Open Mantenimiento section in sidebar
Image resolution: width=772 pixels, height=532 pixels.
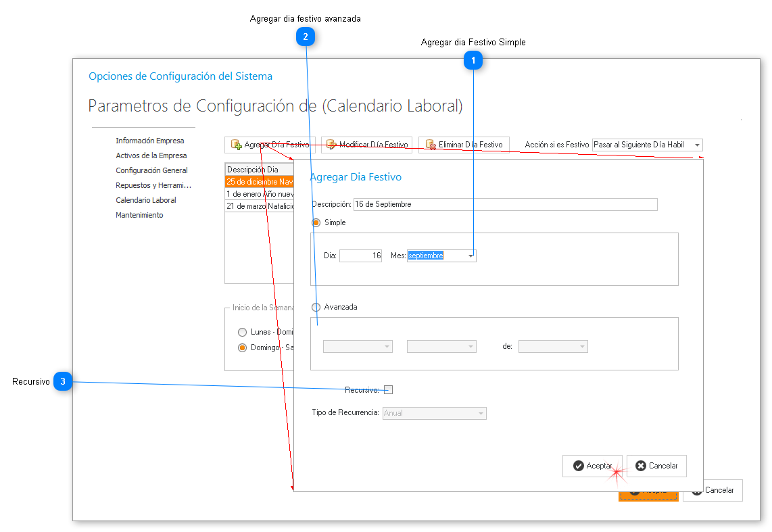[x=139, y=215]
